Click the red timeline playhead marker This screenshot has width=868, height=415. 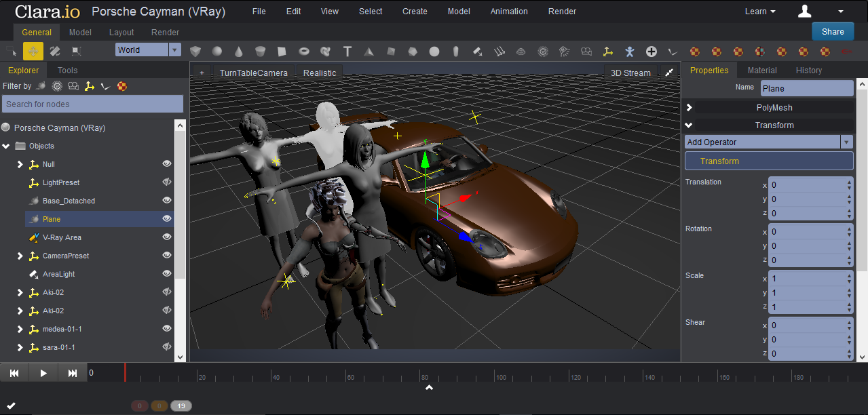[x=125, y=372]
